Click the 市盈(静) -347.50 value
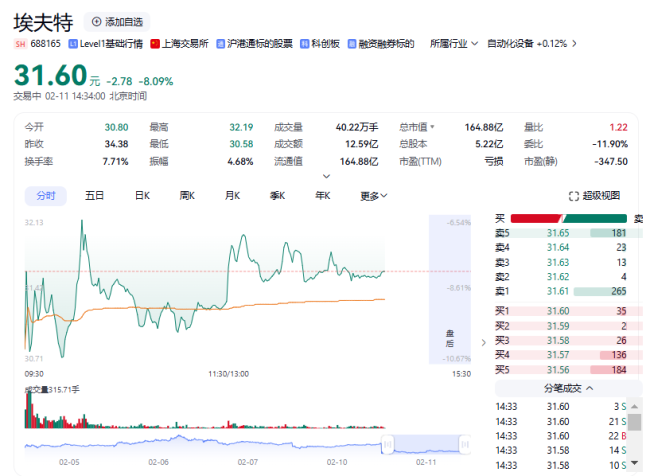Viewport: 650px width, 476px height. (611, 161)
